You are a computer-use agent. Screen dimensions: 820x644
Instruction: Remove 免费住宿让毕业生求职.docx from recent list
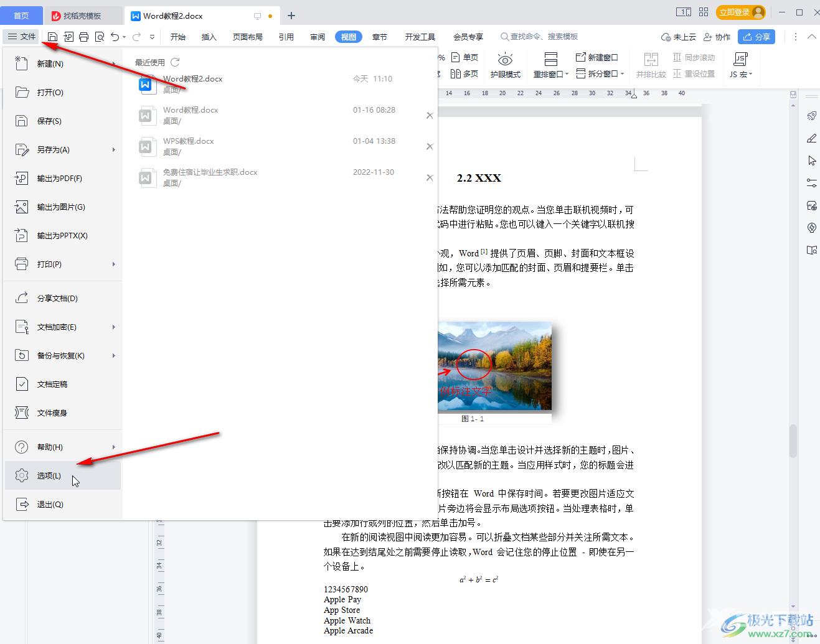430,177
